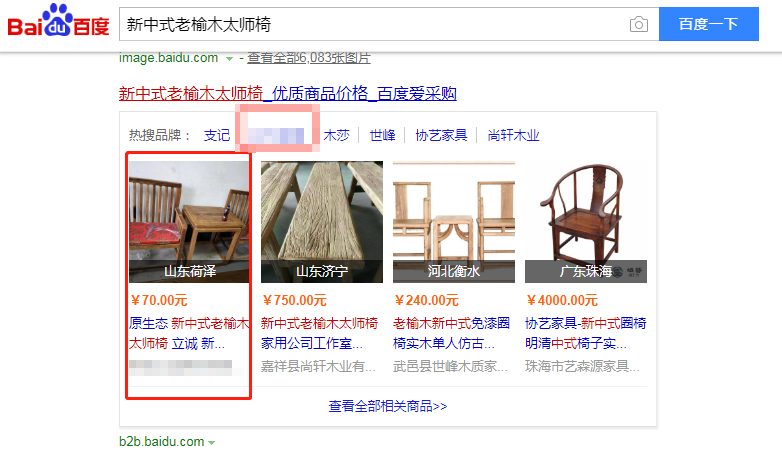782x467 pixels.
Task: Expand b2b.baidu.com dropdown arrow
Action: (211, 443)
